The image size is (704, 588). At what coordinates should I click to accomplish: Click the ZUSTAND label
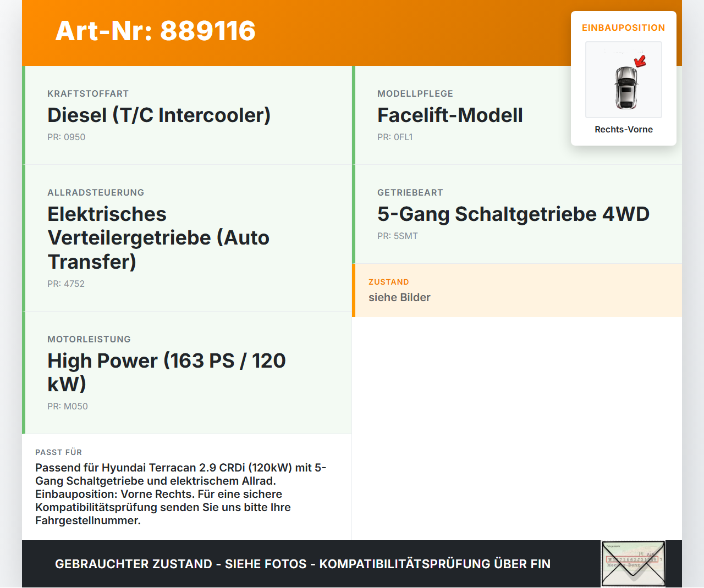tap(389, 282)
